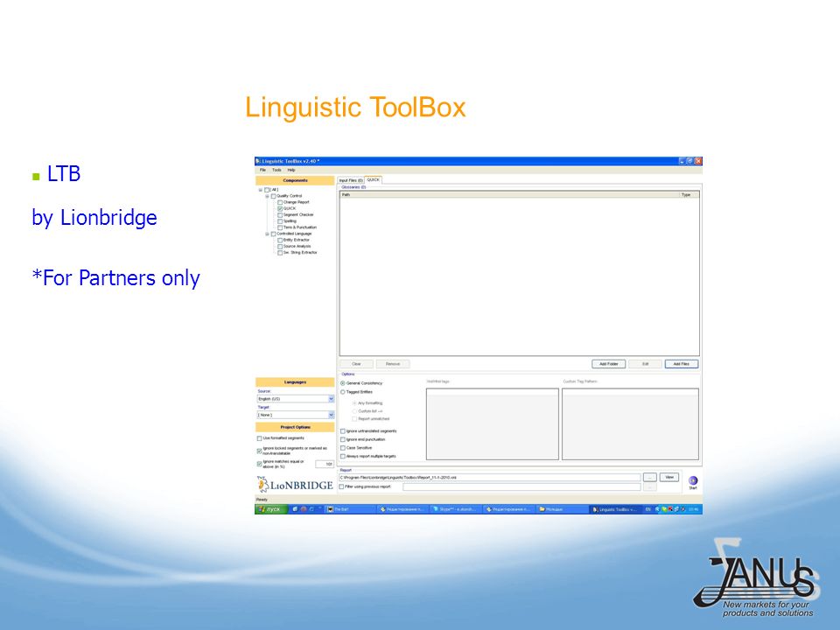Viewport: 840px width, 630px height.
Task: Click the Path column header
Action: pyautogui.click(x=510, y=194)
